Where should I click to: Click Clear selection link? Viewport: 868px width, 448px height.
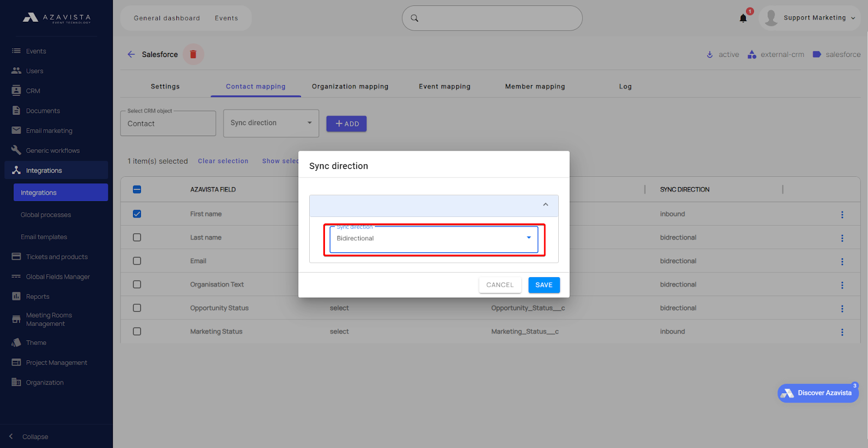click(x=223, y=161)
